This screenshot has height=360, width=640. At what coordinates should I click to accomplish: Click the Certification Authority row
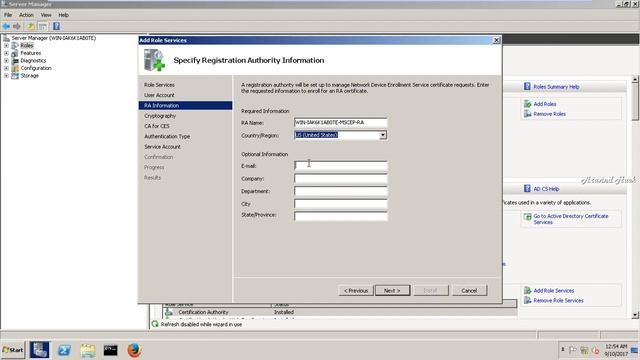pos(340,312)
